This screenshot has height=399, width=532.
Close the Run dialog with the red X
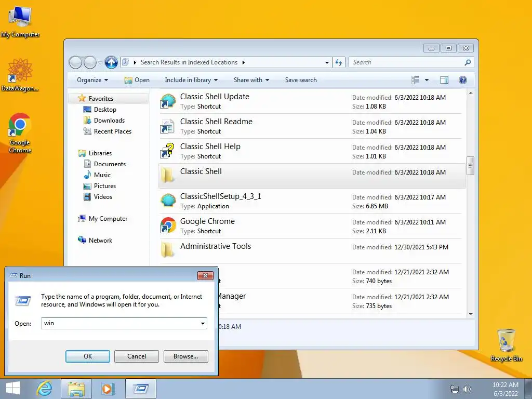tap(205, 275)
